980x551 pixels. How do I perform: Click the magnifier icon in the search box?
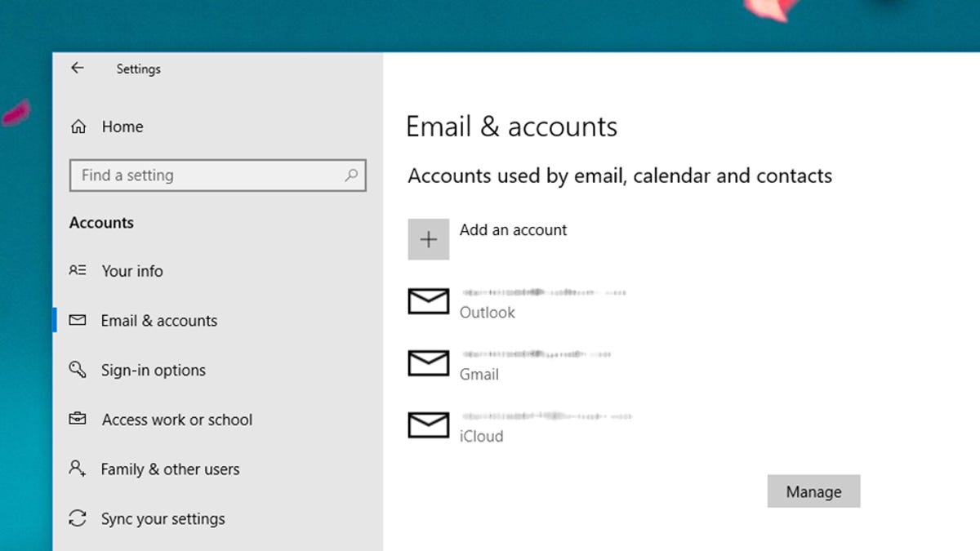click(351, 175)
